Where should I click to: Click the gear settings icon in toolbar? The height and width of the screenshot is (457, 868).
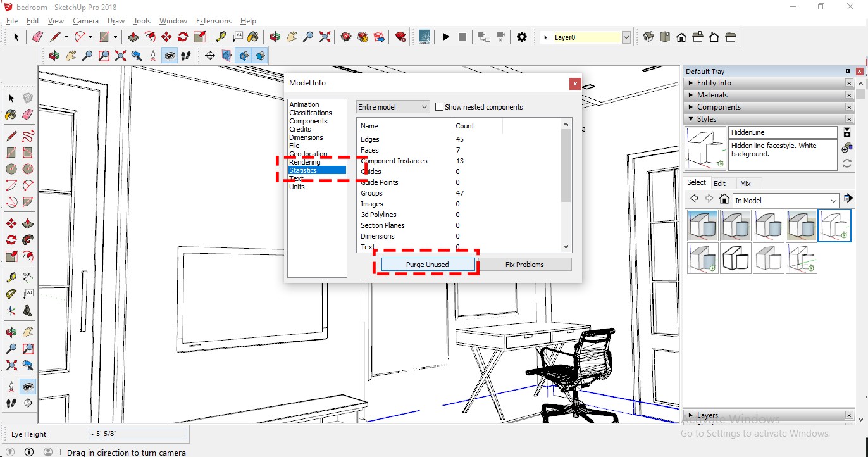coord(521,37)
